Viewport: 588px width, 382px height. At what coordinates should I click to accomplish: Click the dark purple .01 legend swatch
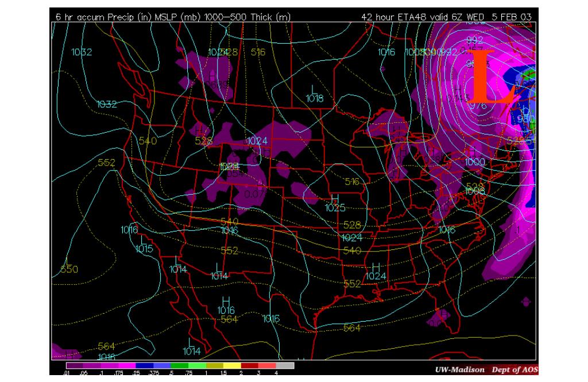[75, 365]
